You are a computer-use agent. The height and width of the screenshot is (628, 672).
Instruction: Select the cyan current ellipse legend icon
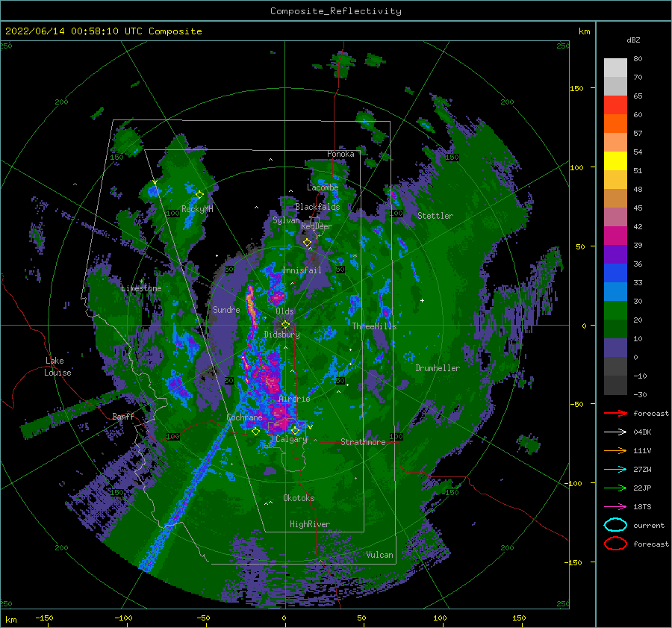click(x=615, y=525)
